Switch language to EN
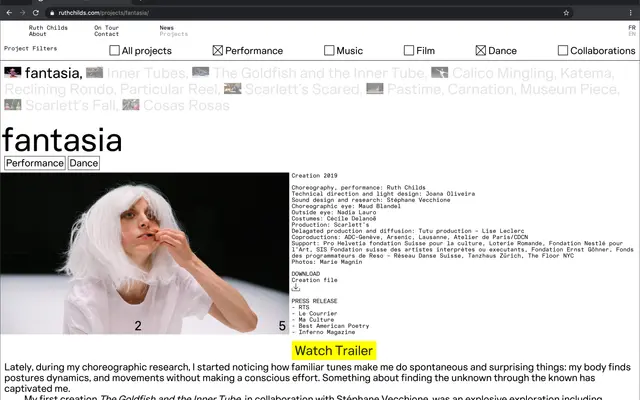This screenshot has height=400, width=640. [x=632, y=34]
